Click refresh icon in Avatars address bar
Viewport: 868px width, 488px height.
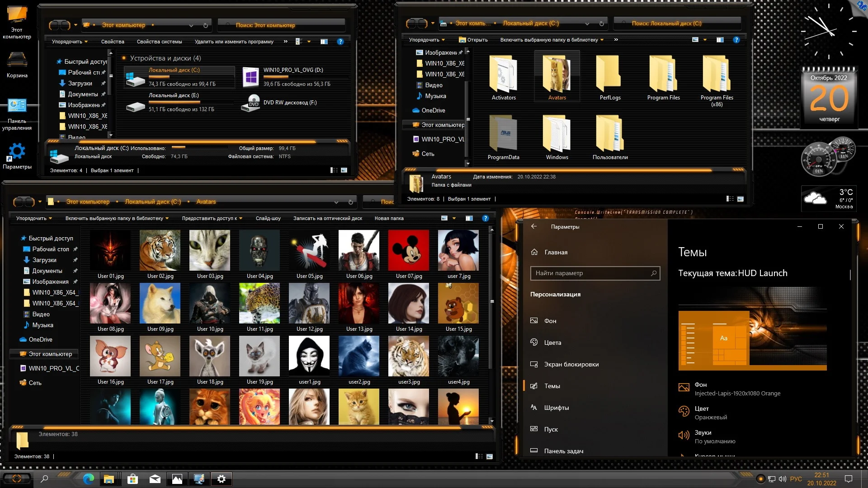pyautogui.click(x=350, y=202)
